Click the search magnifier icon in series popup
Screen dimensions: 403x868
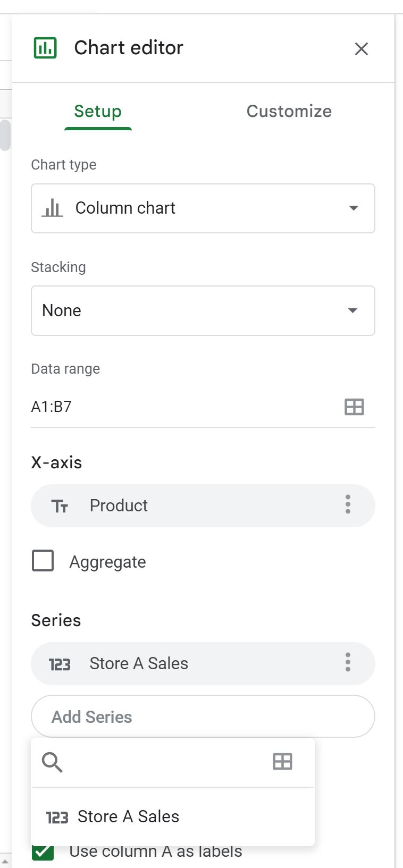tap(52, 762)
